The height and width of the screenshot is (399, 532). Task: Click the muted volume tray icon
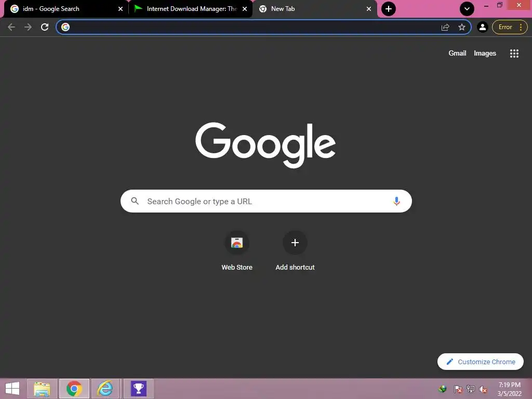click(x=483, y=389)
